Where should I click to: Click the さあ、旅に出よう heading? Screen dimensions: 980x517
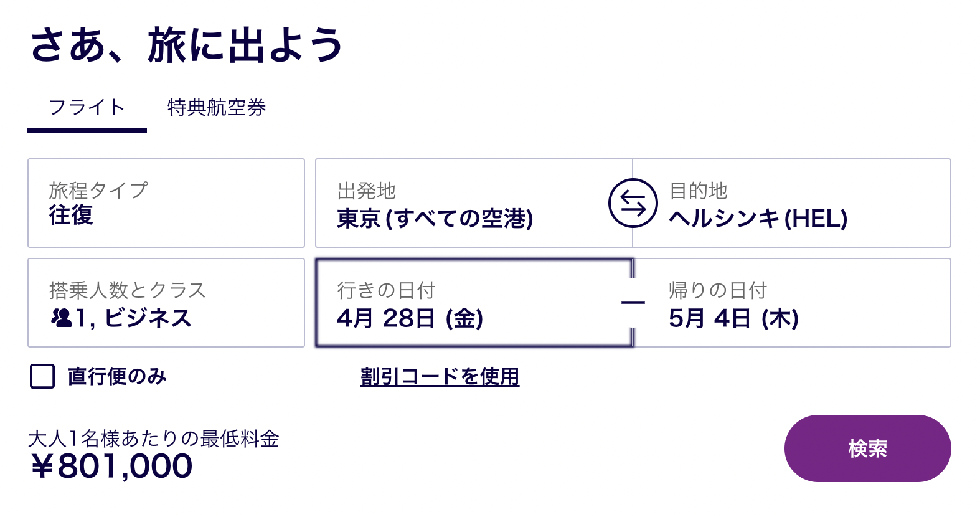(x=186, y=45)
